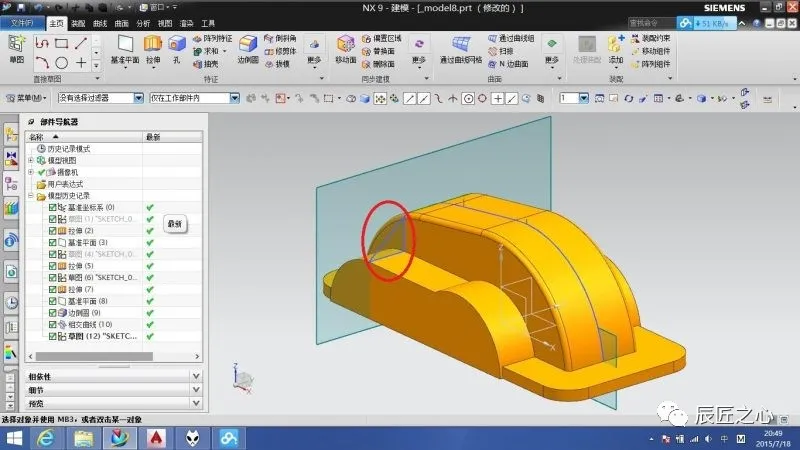Open Internet Explorer from the taskbar
Image resolution: width=800 pixels, height=450 pixels.
[45, 437]
